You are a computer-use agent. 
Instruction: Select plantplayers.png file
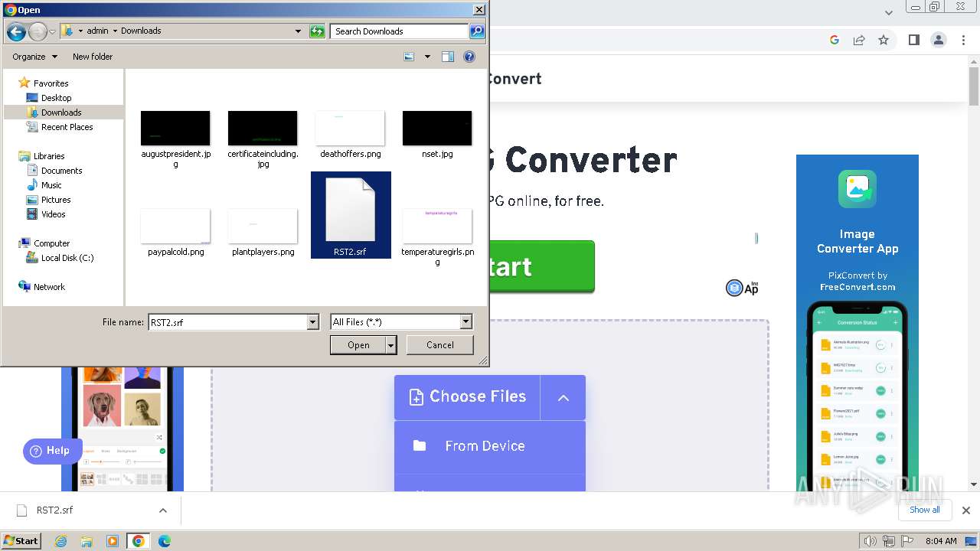[x=263, y=232]
